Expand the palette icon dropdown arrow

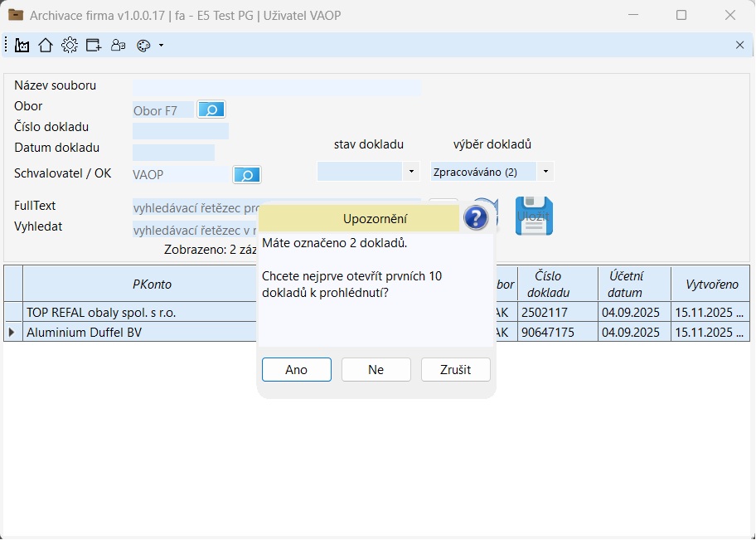tap(161, 46)
